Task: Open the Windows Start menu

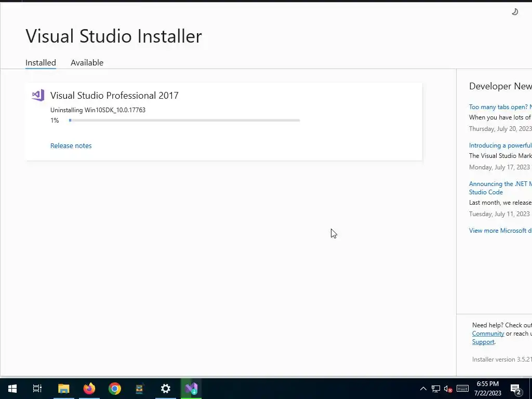Action: point(12,389)
